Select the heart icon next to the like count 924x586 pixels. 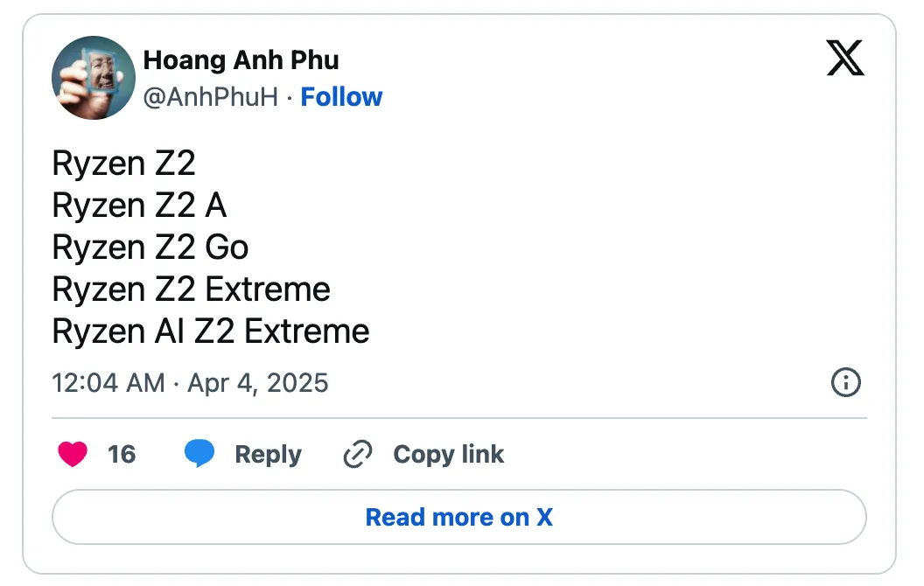[x=72, y=455]
